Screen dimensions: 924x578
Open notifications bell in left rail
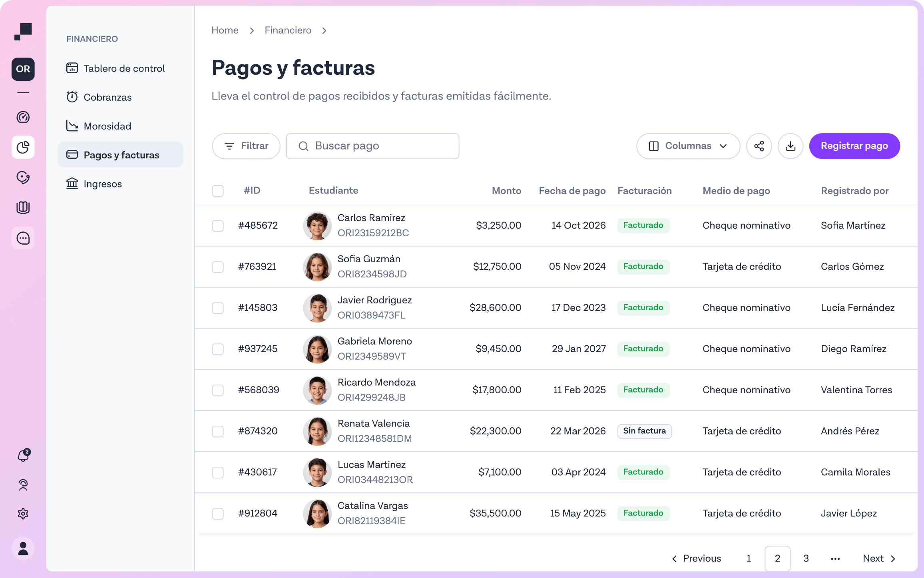23,455
